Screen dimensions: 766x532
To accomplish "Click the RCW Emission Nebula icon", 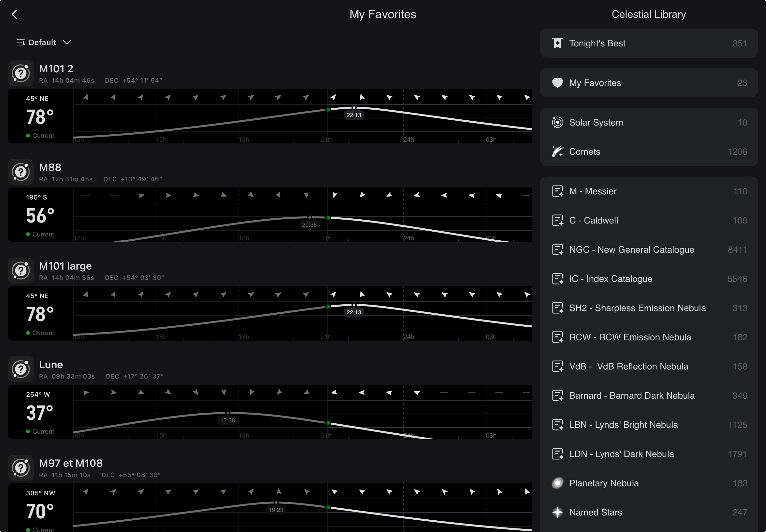I will coord(557,337).
